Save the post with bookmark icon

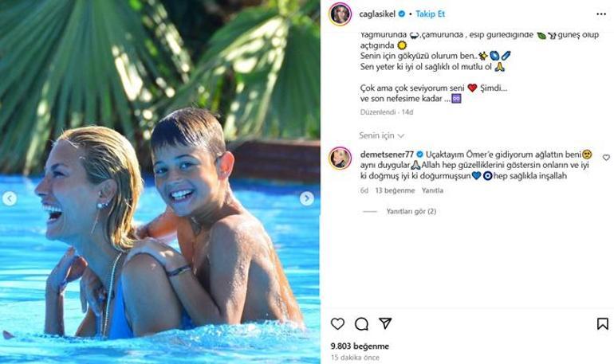click(x=603, y=323)
